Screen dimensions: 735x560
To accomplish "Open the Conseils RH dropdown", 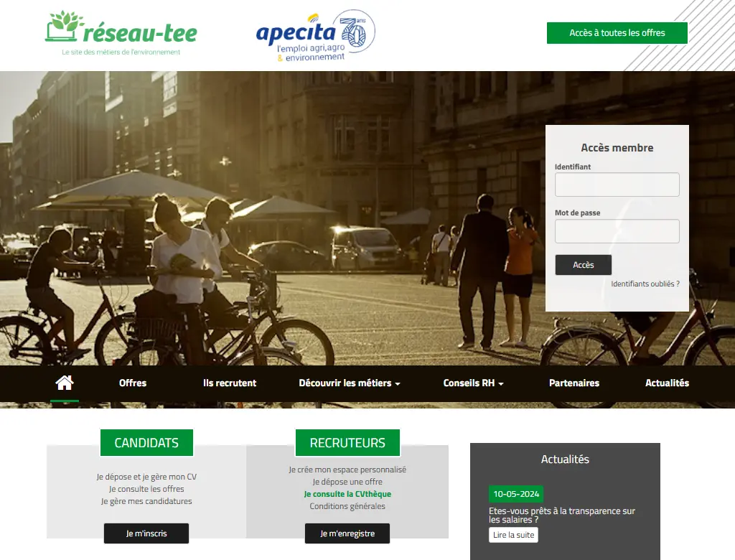I will pos(472,383).
